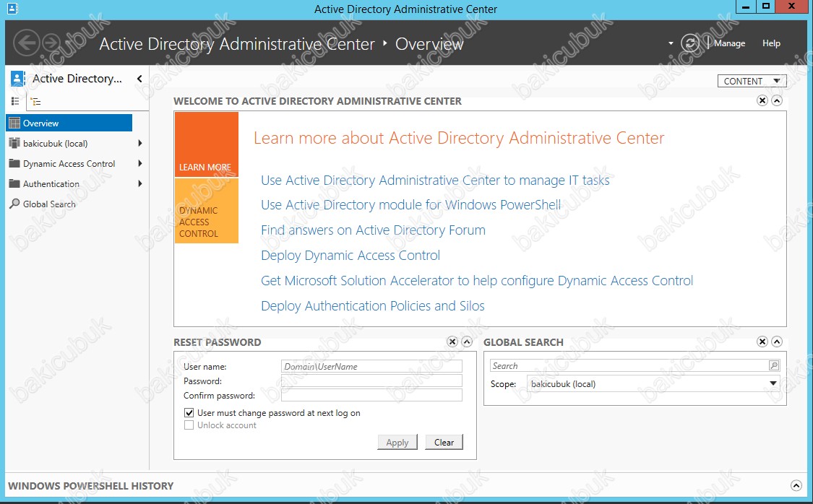The image size is (813, 504).
Task: Uncheck 'User must change password at next log on'
Action: coord(189,413)
